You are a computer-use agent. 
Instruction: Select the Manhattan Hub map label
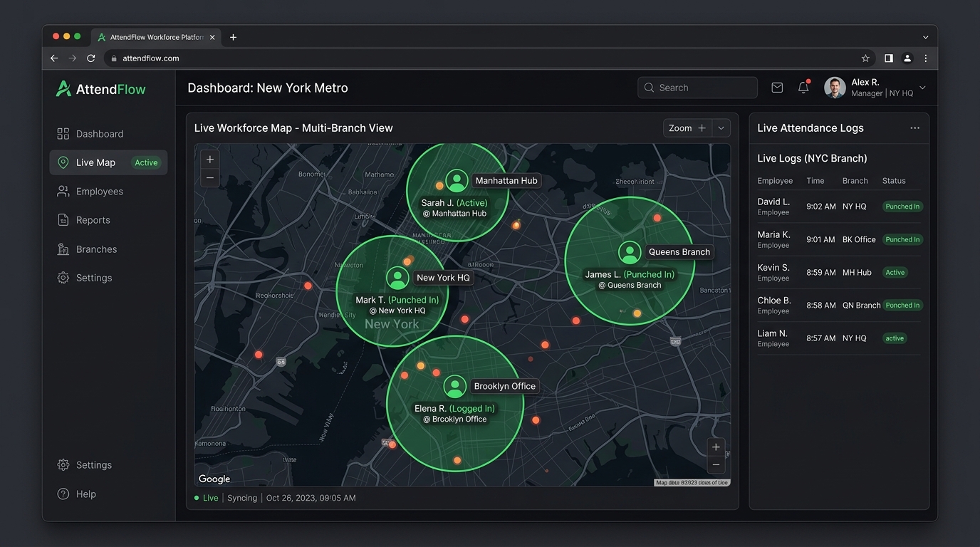click(506, 181)
